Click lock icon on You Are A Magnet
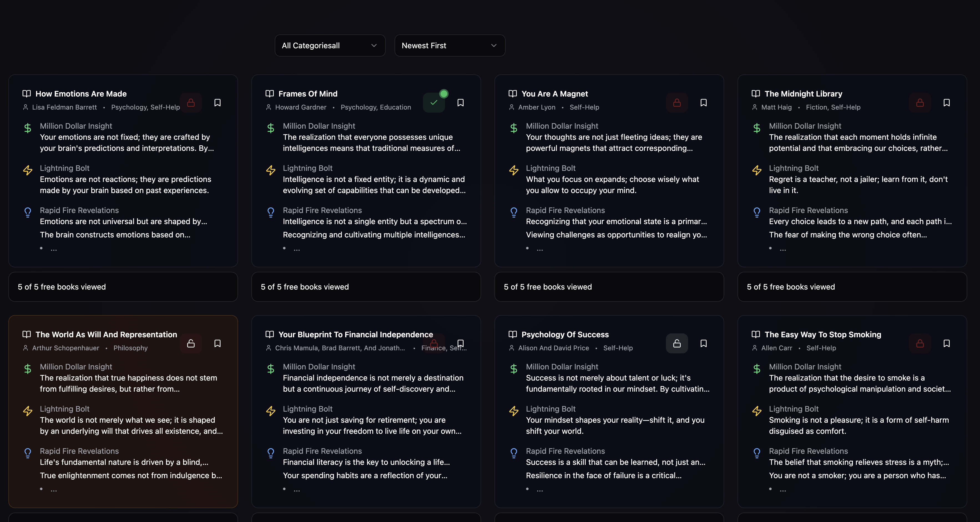 coord(677,103)
